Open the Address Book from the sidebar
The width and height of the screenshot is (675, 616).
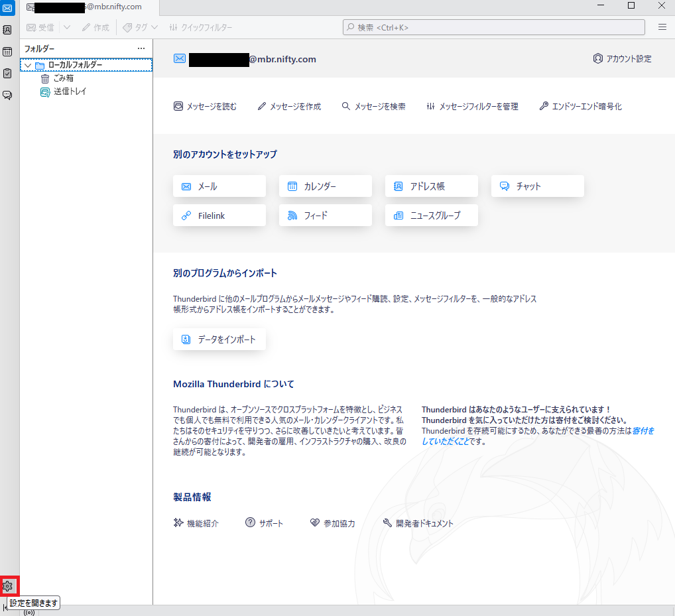[7, 30]
